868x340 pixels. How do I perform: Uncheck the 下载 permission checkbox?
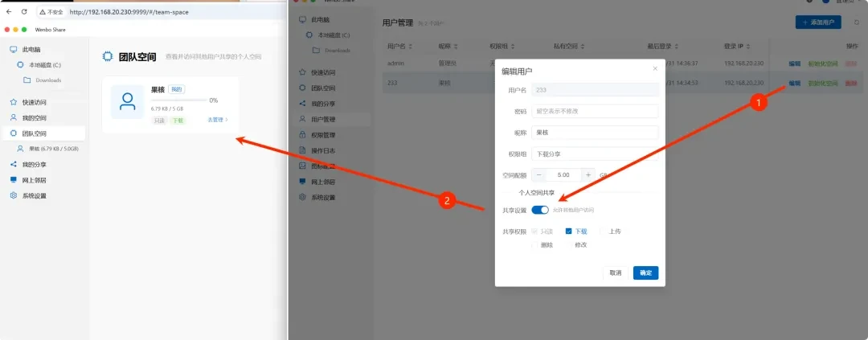[x=568, y=231]
